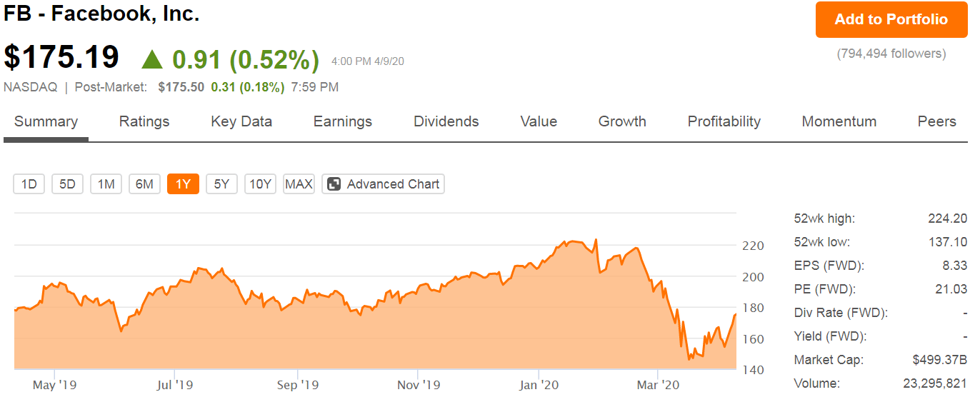980x417 pixels.
Task: Toggle the active 1Y range button
Action: (x=183, y=184)
